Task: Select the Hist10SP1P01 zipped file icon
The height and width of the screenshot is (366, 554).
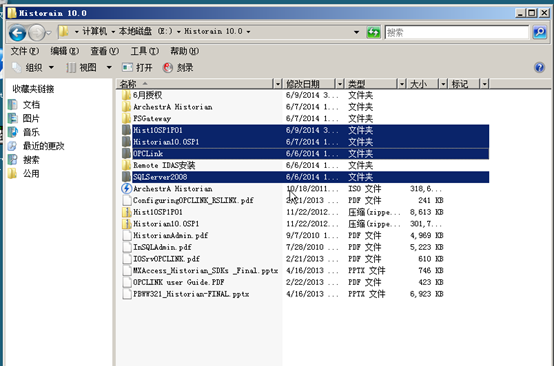Action: pos(126,212)
